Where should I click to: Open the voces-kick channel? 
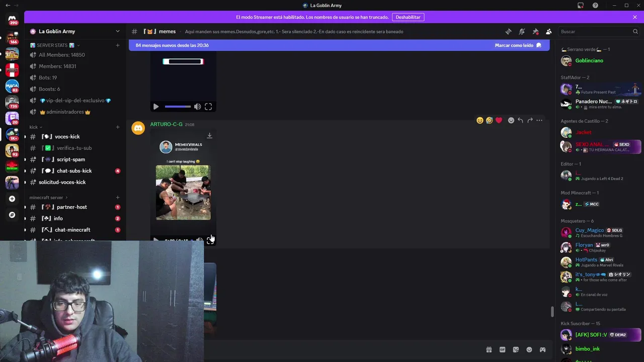click(75, 137)
